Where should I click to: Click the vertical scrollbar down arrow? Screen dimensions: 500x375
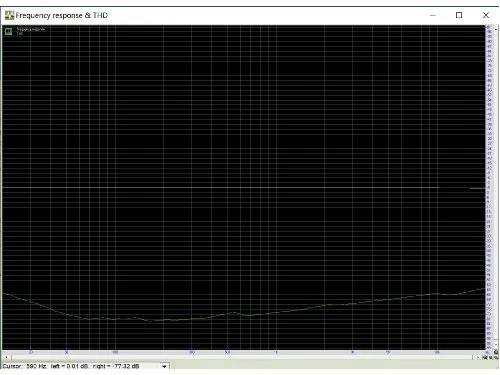click(x=496, y=345)
